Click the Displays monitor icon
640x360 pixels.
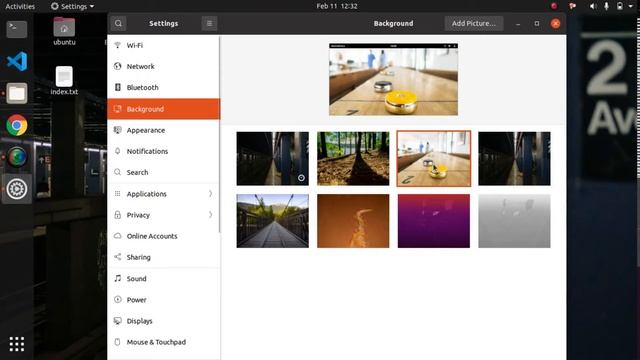click(118, 321)
